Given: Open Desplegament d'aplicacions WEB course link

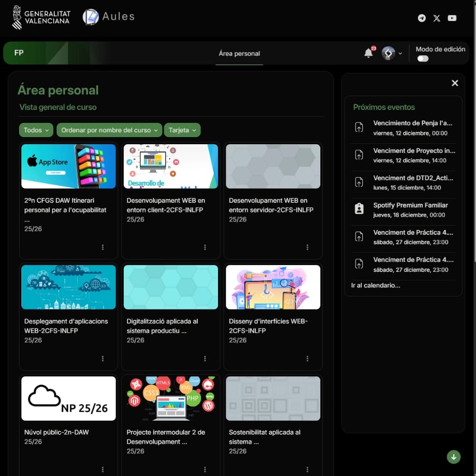Looking at the screenshot, I should click(x=66, y=326).
